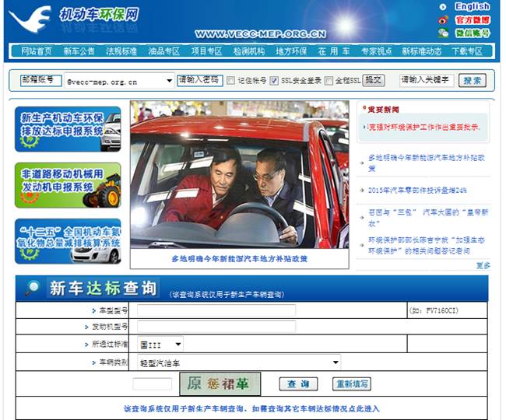Enable the 记住帐号 checkbox
The image size is (506, 420).
pyautogui.click(x=231, y=81)
